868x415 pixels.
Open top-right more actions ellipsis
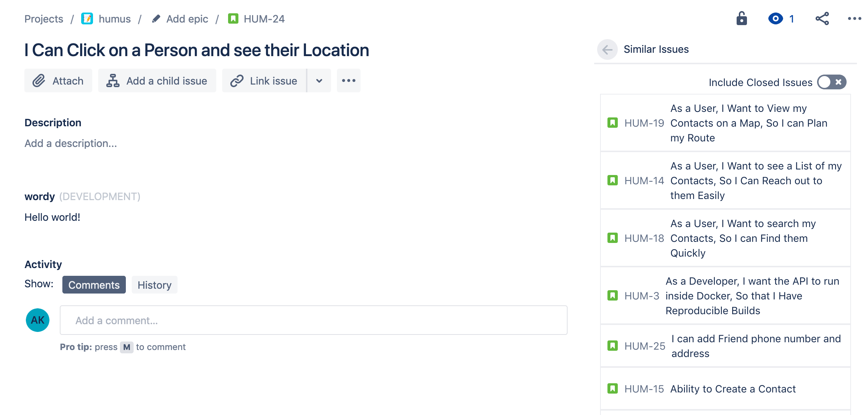tap(854, 18)
